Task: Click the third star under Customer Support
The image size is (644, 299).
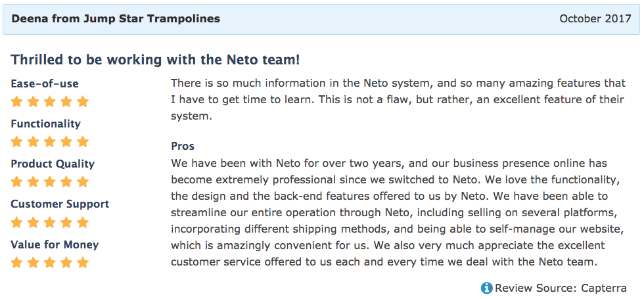Action: coord(50,222)
